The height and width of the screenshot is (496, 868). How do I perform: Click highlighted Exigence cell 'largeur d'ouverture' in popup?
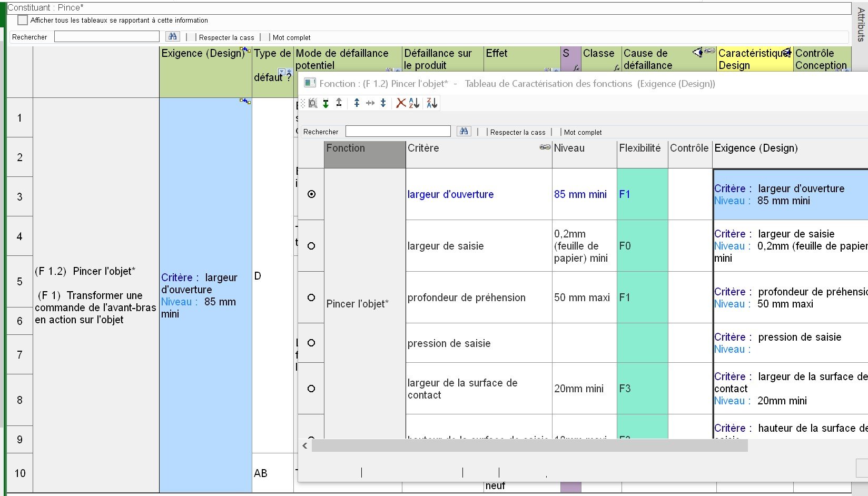pyautogui.click(x=790, y=194)
